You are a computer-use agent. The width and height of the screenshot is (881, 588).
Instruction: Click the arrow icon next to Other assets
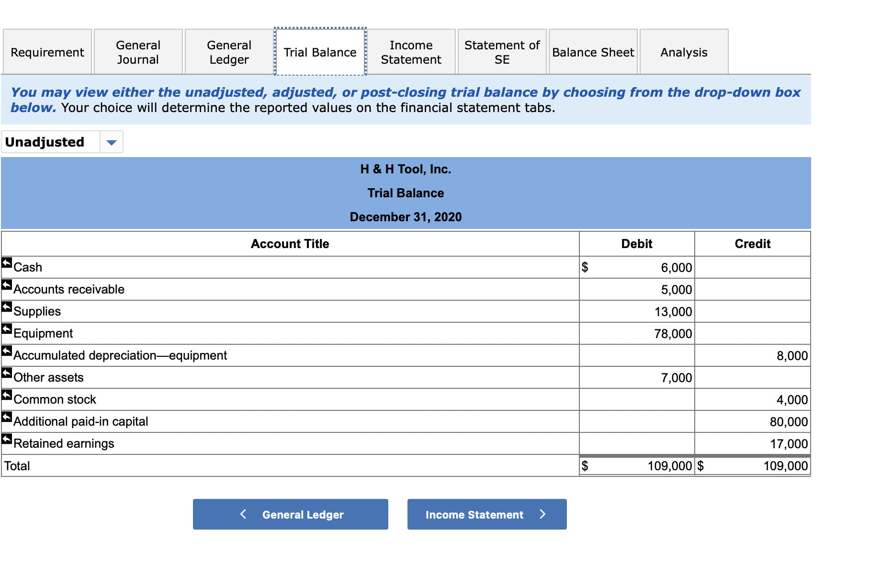click(7, 373)
